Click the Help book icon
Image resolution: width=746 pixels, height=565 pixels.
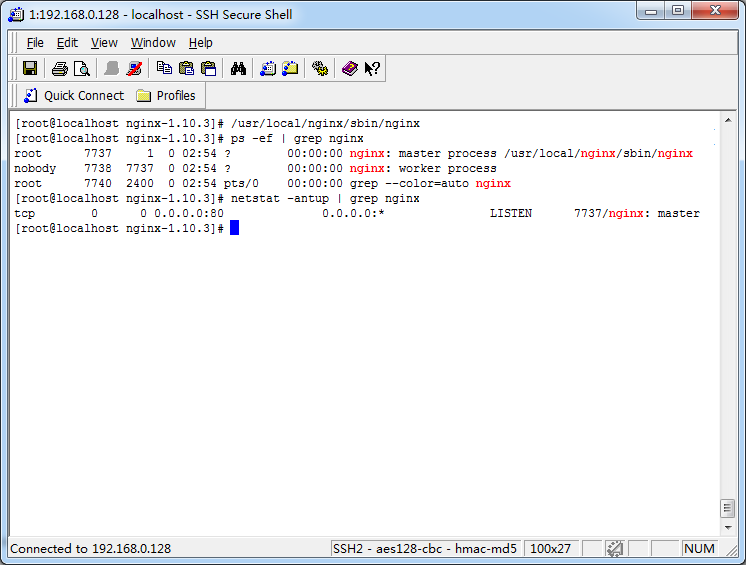[x=350, y=68]
